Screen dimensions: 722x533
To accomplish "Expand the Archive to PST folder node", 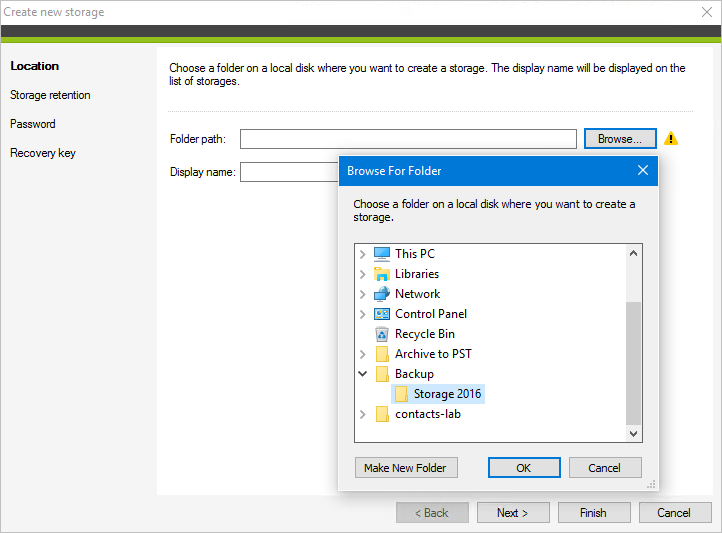I will 363,354.
